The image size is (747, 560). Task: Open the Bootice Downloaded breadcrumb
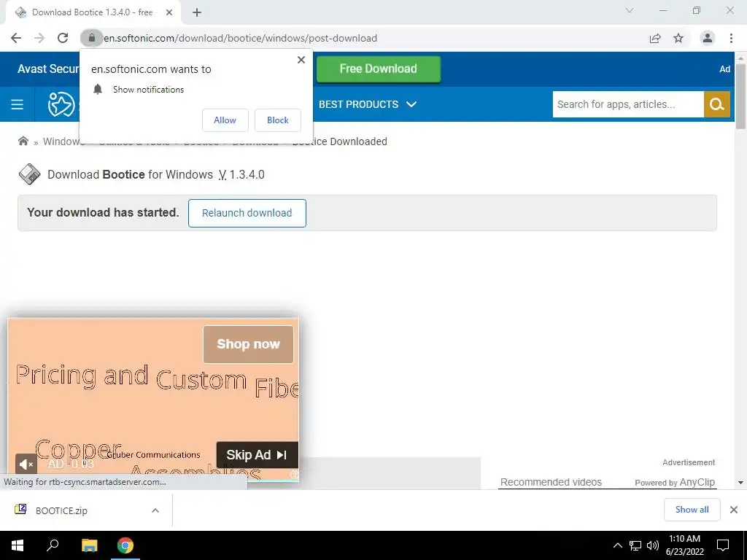[x=339, y=141]
